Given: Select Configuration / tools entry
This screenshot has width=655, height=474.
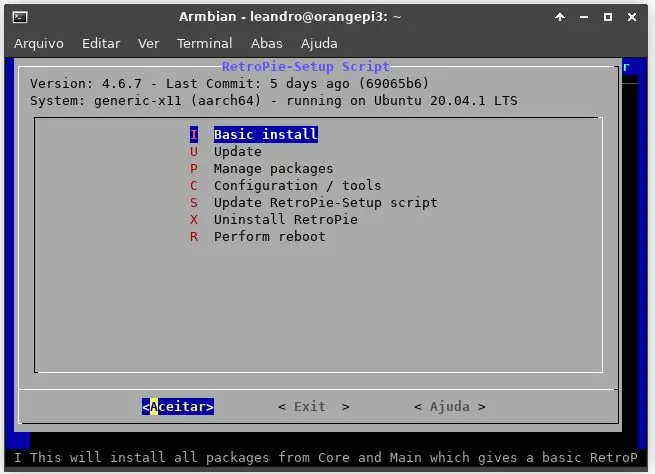Looking at the screenshot, I should coord(297,185).
